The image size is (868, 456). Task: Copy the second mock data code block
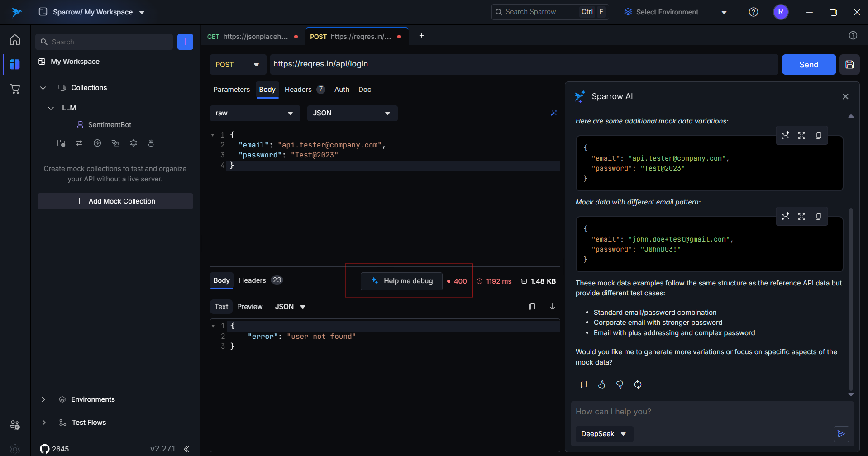pyautogui.click(x=818, y=216)
